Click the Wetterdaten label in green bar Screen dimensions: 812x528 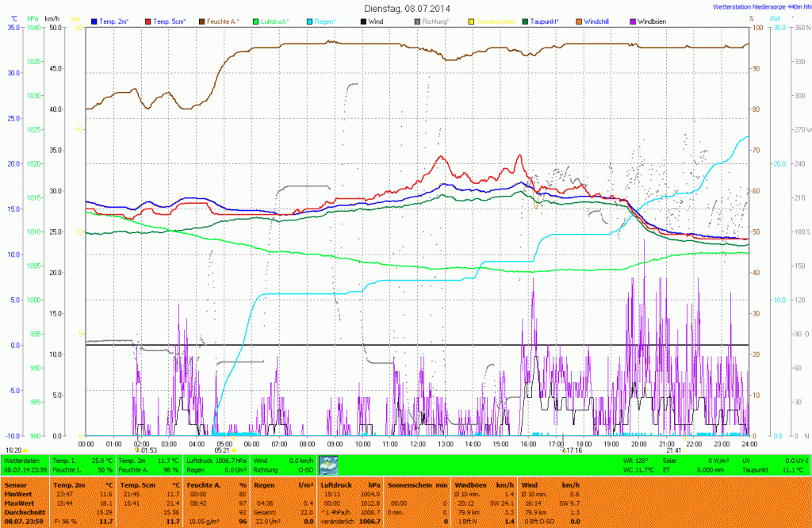point(22,460)
